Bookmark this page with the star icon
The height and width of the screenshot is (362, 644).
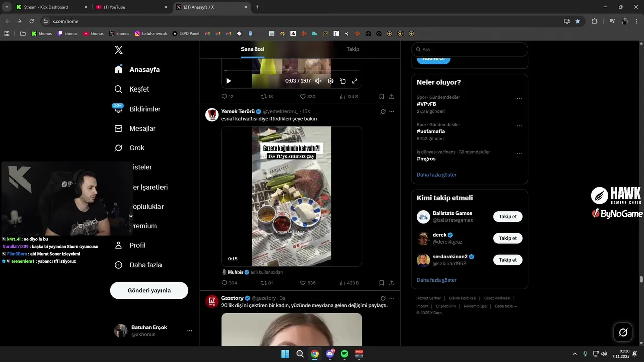[x=578, y=21]
